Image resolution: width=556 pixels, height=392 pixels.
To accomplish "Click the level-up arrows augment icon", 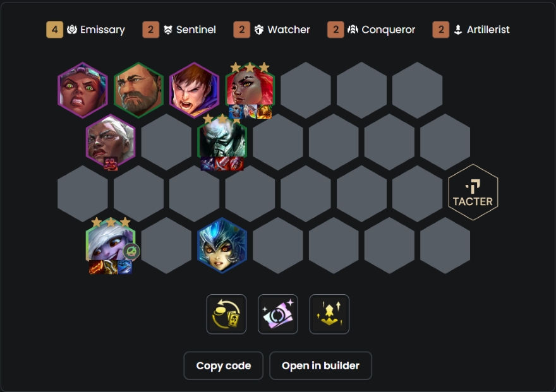I will [329, 314].
